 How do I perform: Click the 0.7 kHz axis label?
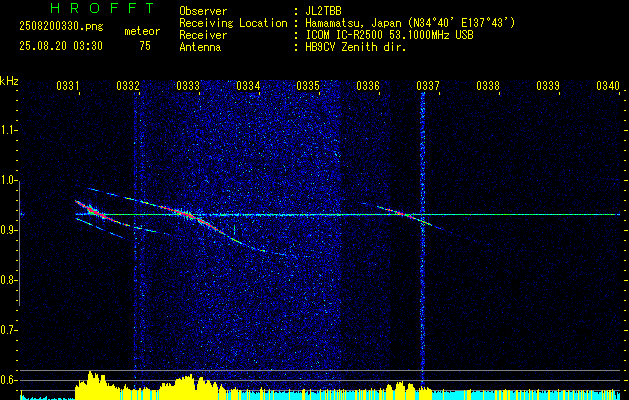coord(8,330)
